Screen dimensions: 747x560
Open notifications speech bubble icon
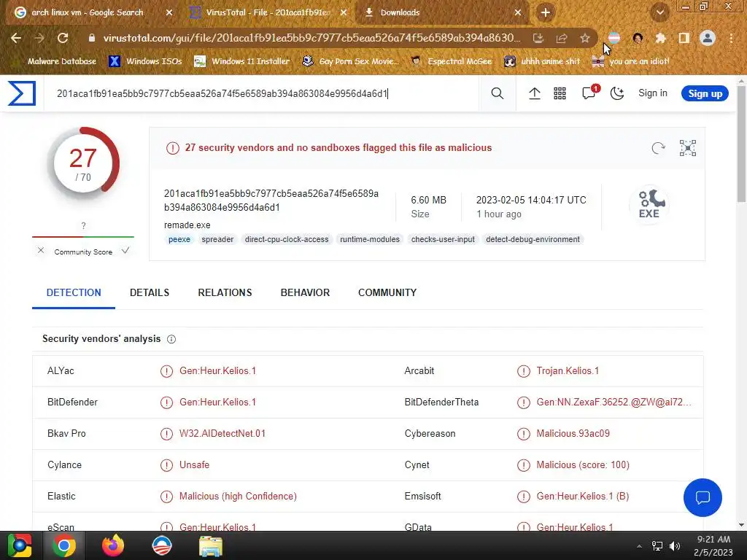(589, 93)
